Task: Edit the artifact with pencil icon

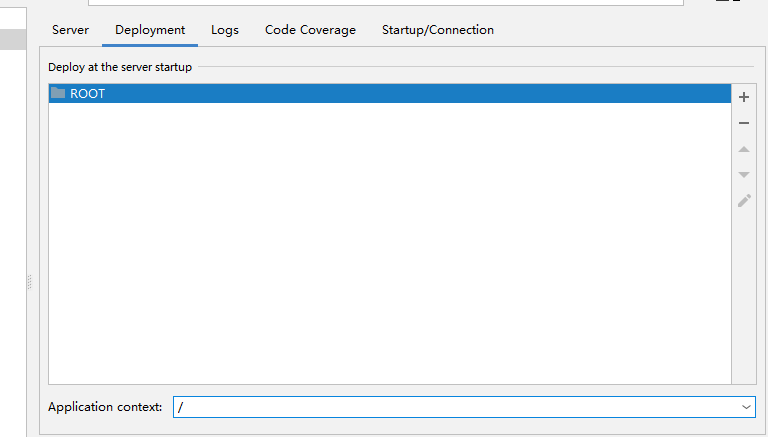Action: 744,201
